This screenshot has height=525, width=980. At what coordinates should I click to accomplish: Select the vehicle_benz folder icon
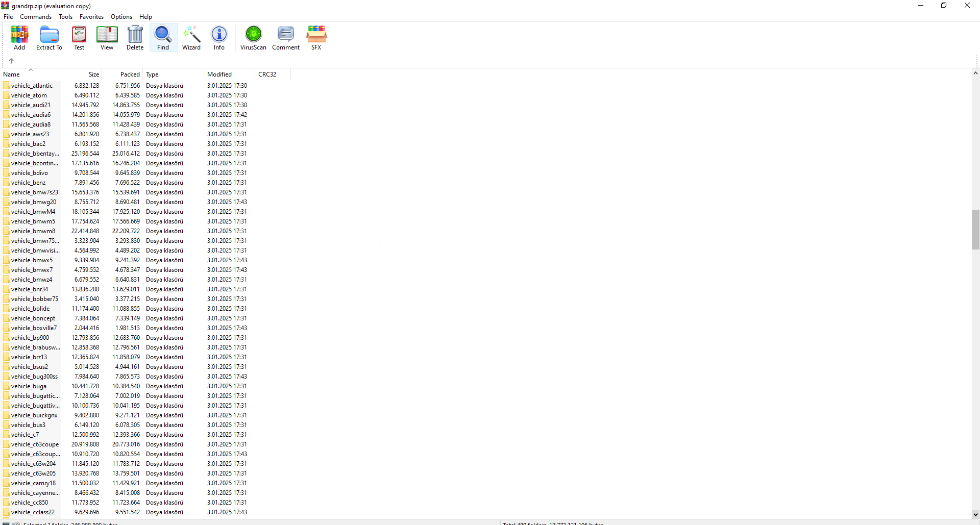point(6,183)
